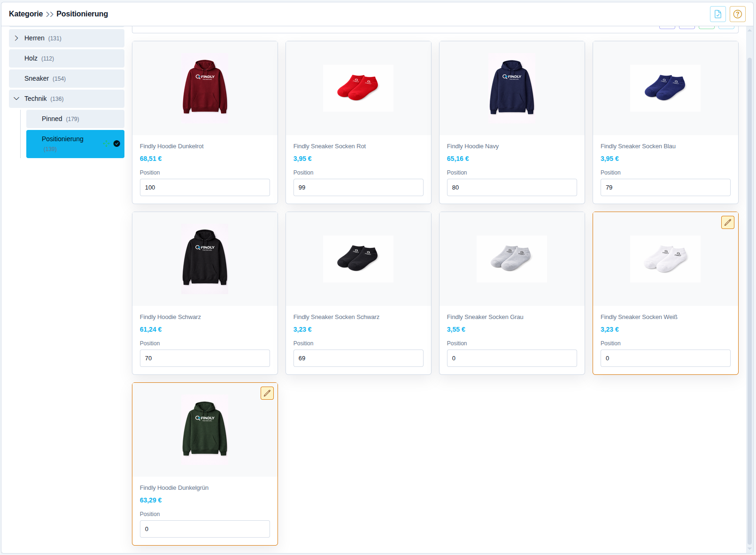
Task: Click the navy hoodie thumbnail
Action: [x=512, y=88]
